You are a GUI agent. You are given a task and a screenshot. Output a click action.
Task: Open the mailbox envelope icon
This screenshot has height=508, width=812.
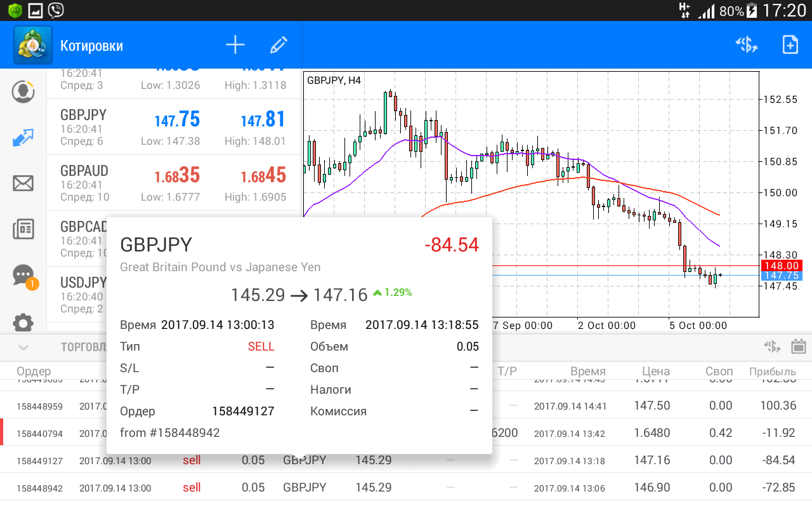[23, 184]
